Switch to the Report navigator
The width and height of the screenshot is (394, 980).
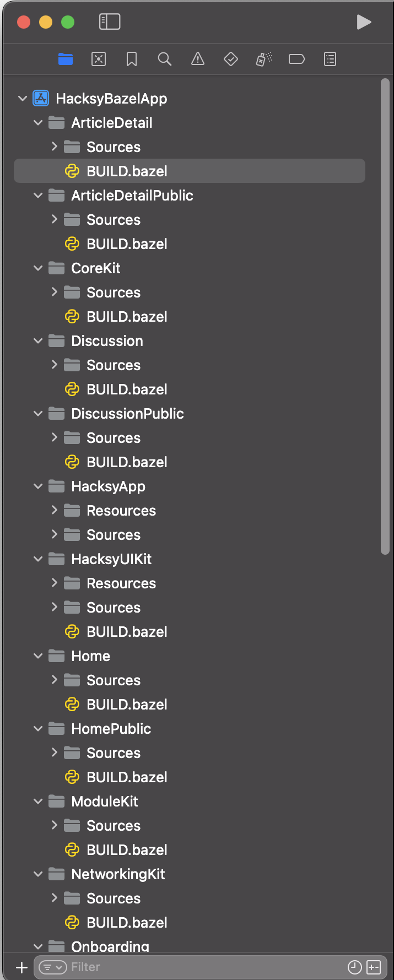(x=330, y=59)
